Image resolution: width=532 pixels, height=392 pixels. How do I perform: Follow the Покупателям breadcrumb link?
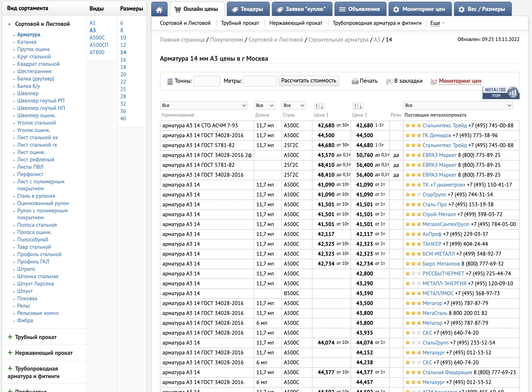227,40
